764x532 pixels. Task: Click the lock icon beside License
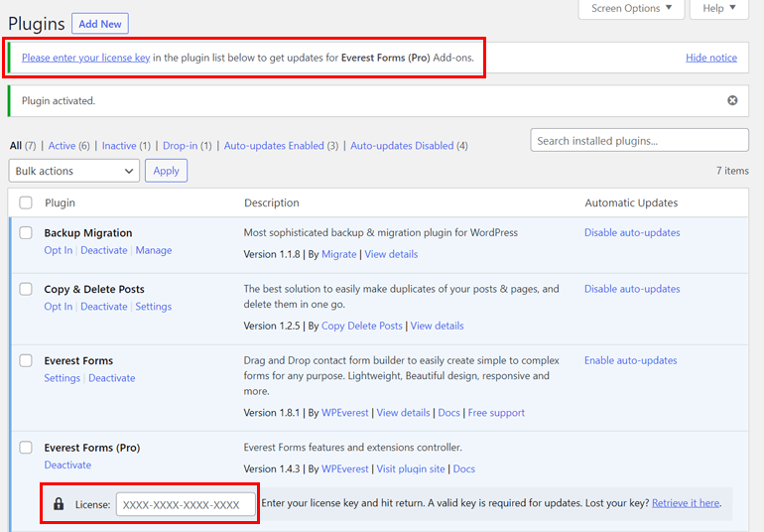[x=59, y=504]
